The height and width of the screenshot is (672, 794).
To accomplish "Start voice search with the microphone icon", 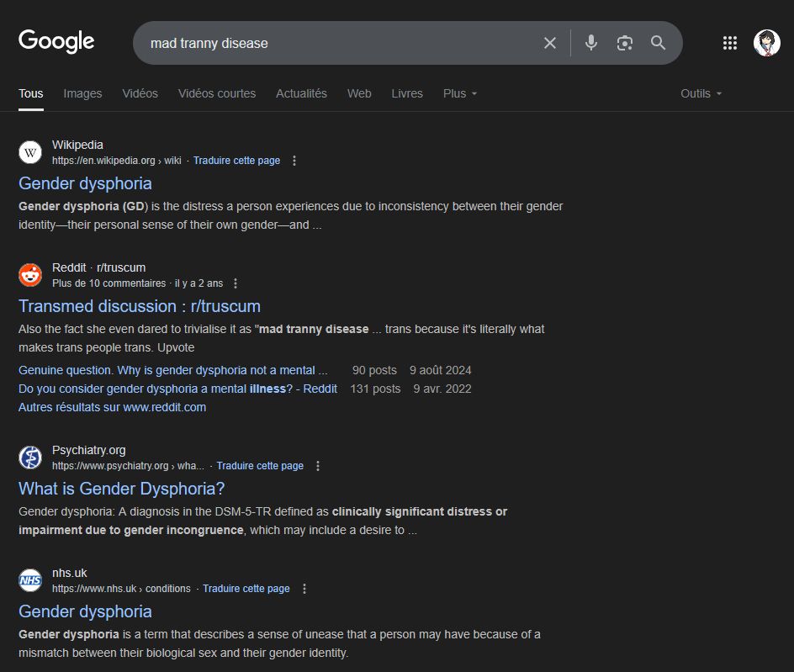I will pyautogui.click(x=591, y=43).
